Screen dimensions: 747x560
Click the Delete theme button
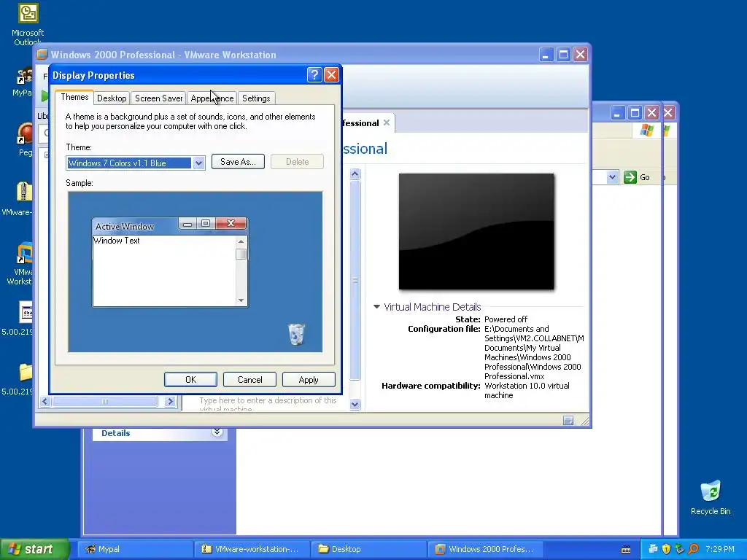(298, 161)
